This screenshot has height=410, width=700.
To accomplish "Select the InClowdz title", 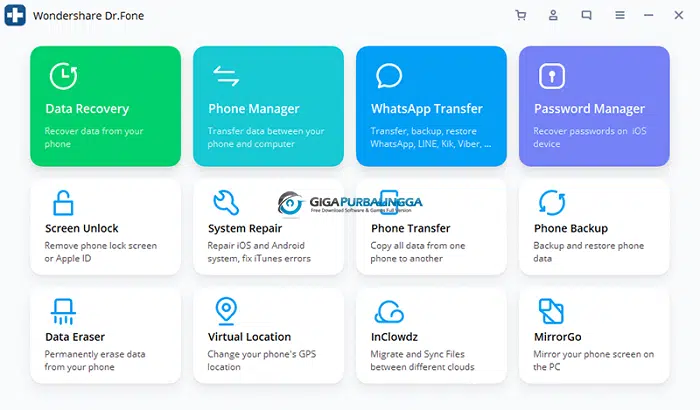I will pyautogui.click(x=394, y=337).
